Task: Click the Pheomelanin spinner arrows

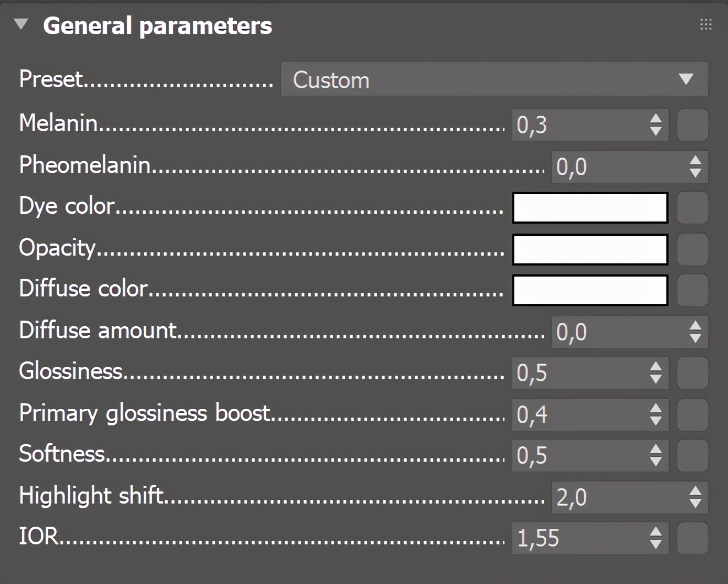Action: coord(696,166)
